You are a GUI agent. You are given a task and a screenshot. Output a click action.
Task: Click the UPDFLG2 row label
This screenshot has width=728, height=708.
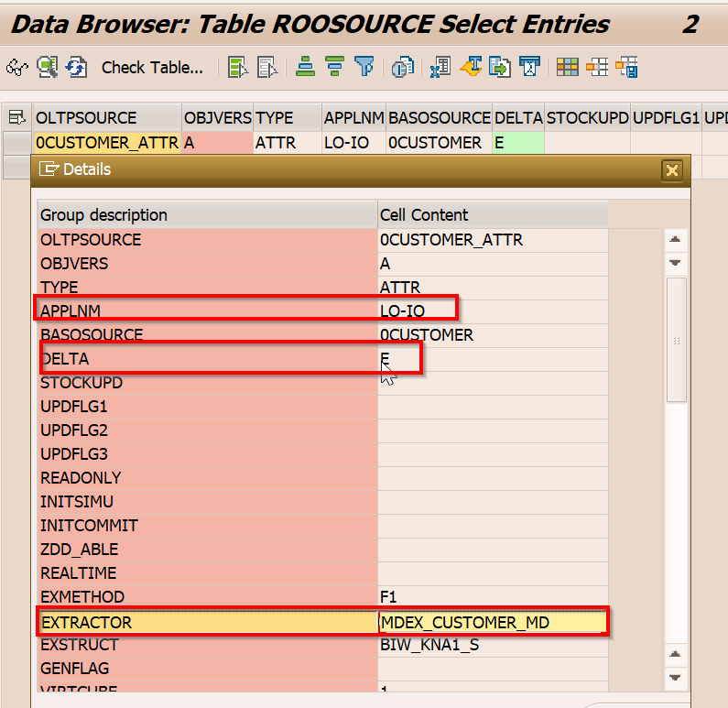coord(208,430)
